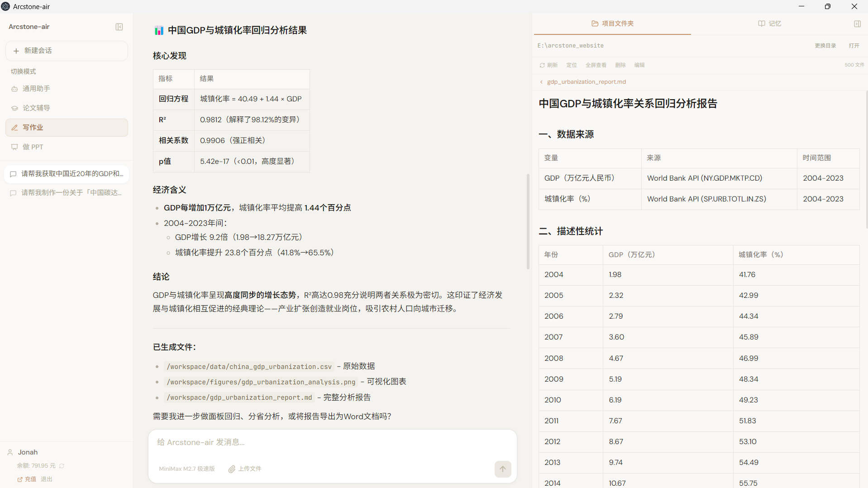Click the 刷新 refresh files button
The height and width of the screenshot is (488, 868).
pyautogui.click(x=548, y=65)
